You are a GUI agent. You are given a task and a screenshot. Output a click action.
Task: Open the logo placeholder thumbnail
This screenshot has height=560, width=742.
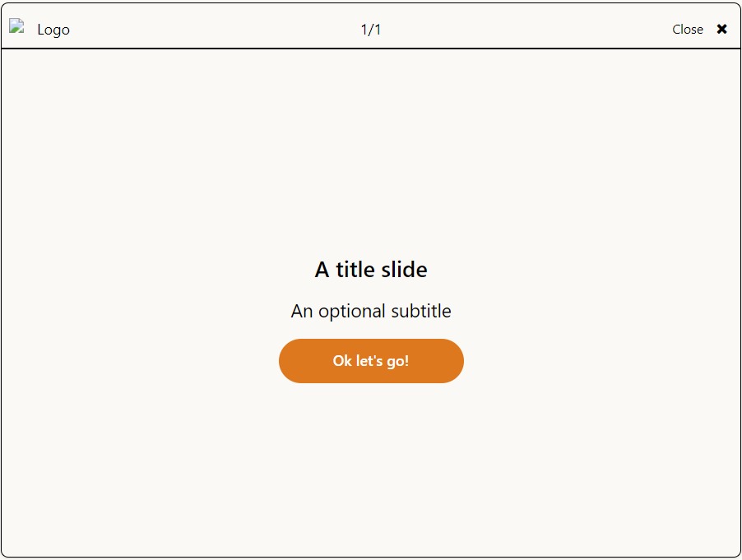tap(16, 26)
